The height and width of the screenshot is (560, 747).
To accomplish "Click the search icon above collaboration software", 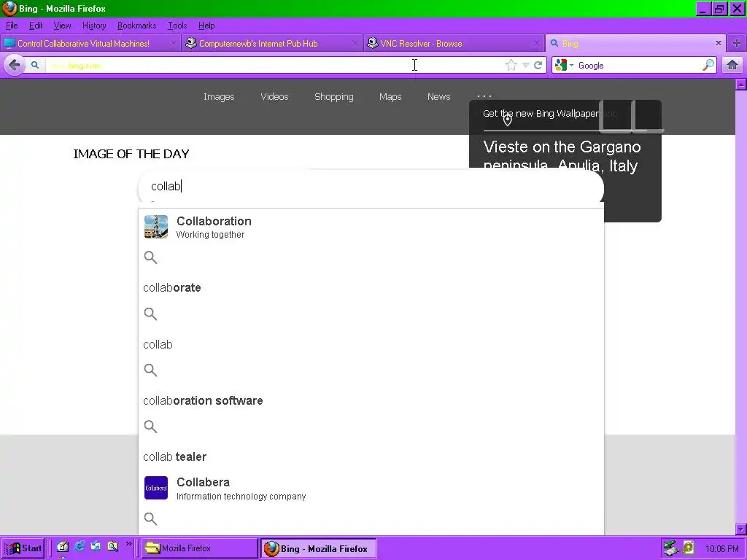I will 150,370.
